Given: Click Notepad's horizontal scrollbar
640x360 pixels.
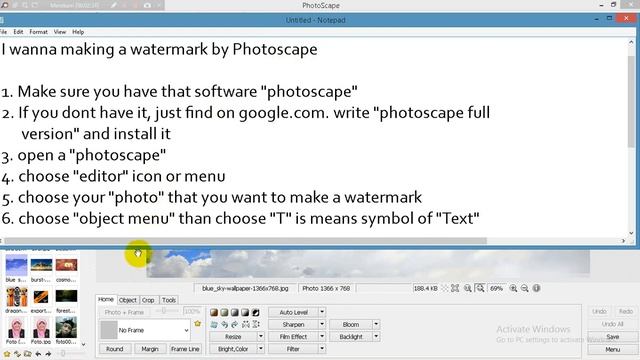Looking at the screenshot, I should [245, 241].
